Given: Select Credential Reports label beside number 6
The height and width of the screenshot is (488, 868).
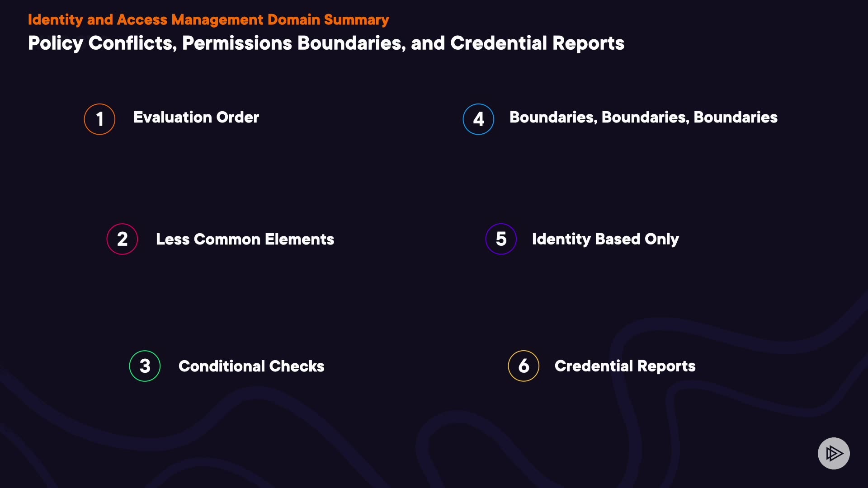Looking at the screenshot, I should [x=625, y=366].
